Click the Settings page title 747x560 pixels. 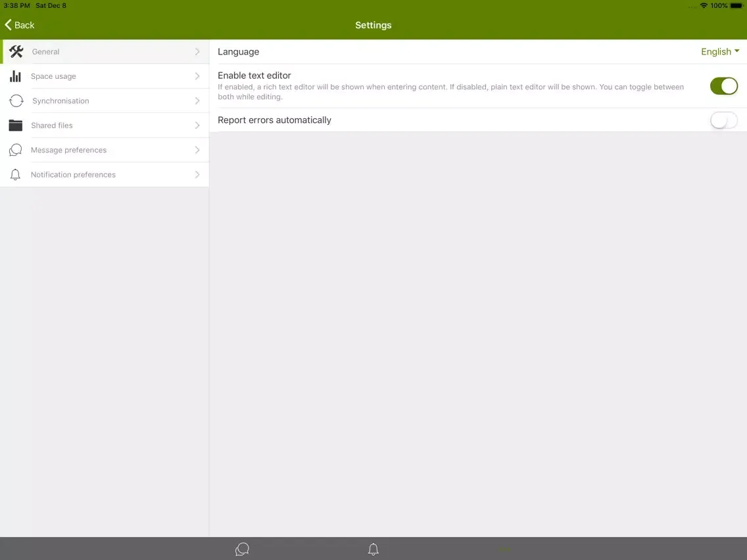coord(373,25)
